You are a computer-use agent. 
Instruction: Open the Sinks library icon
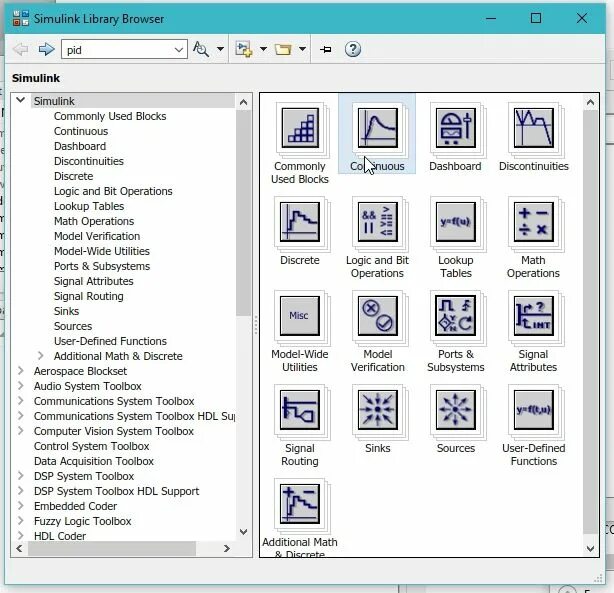click(377, 410)
